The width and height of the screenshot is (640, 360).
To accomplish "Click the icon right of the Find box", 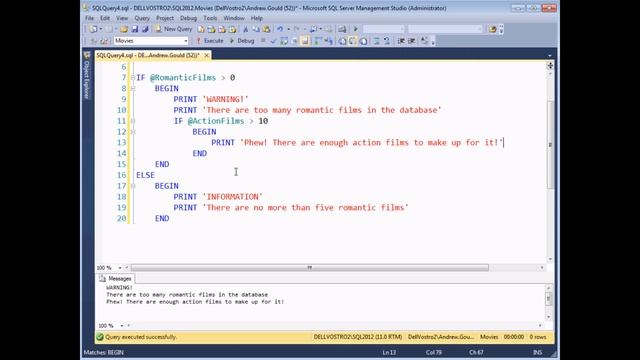I will 492,29.
